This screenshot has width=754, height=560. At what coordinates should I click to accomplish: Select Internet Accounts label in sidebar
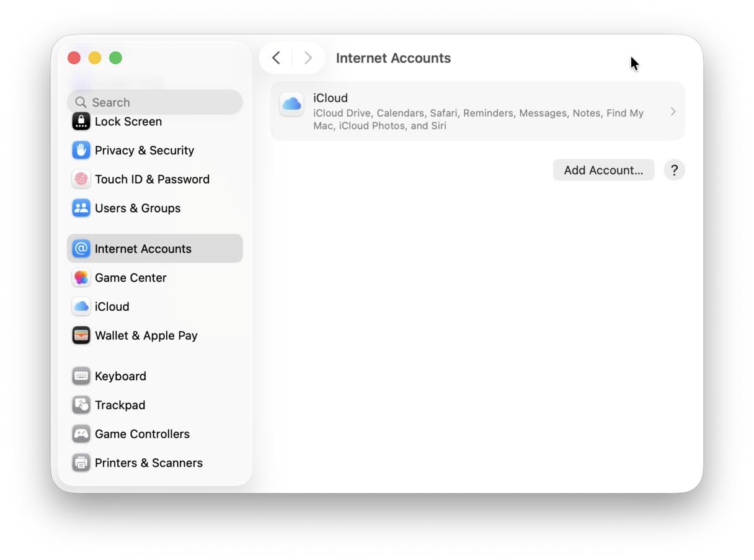coord(143,249)
